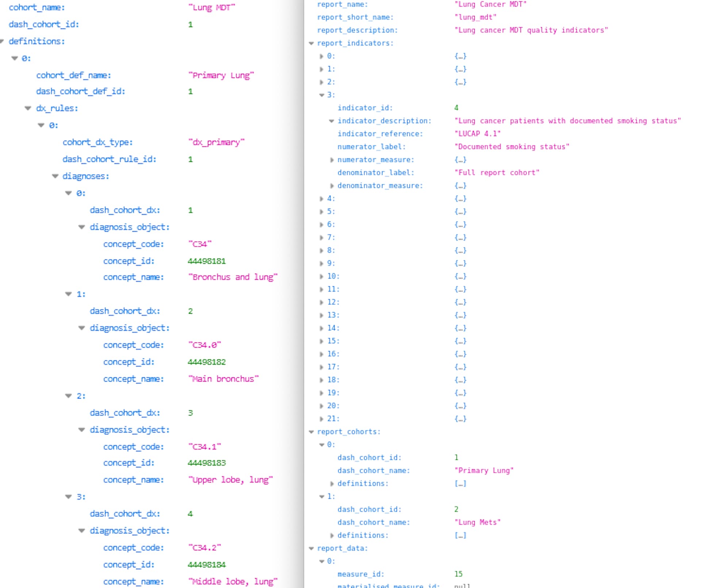Expand report indicator 1
Image resolution: width=701 pixels, height=588 pixels.
pyautogui.click(x=321, y=69)
